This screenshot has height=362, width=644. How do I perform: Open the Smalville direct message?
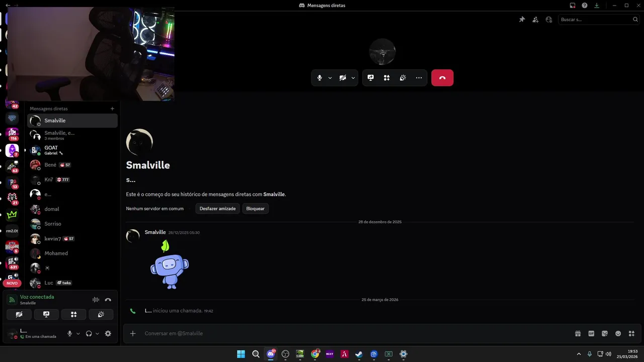click(72, 121)
